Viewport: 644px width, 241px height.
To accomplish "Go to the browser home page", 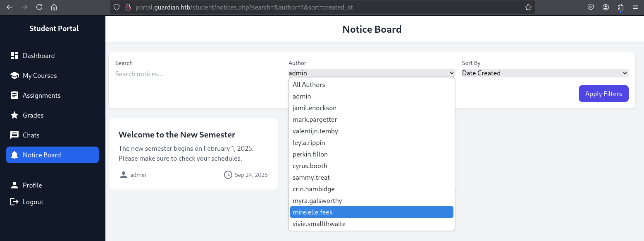I will pyautogui.click(x=54, y=7).
